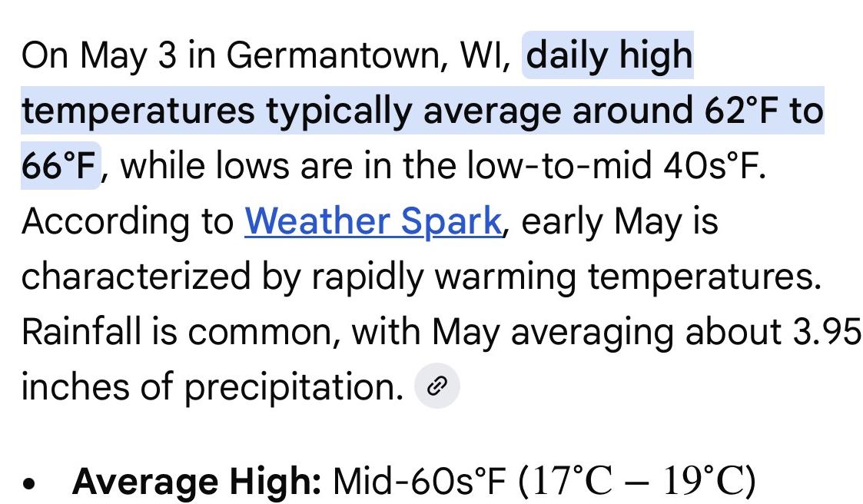Click the highlighted phrase 'daily high'

[609, 55]
